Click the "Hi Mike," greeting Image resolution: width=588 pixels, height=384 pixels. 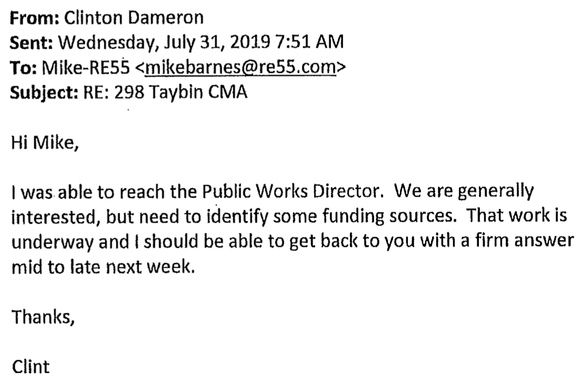click(x=44, y=142)
